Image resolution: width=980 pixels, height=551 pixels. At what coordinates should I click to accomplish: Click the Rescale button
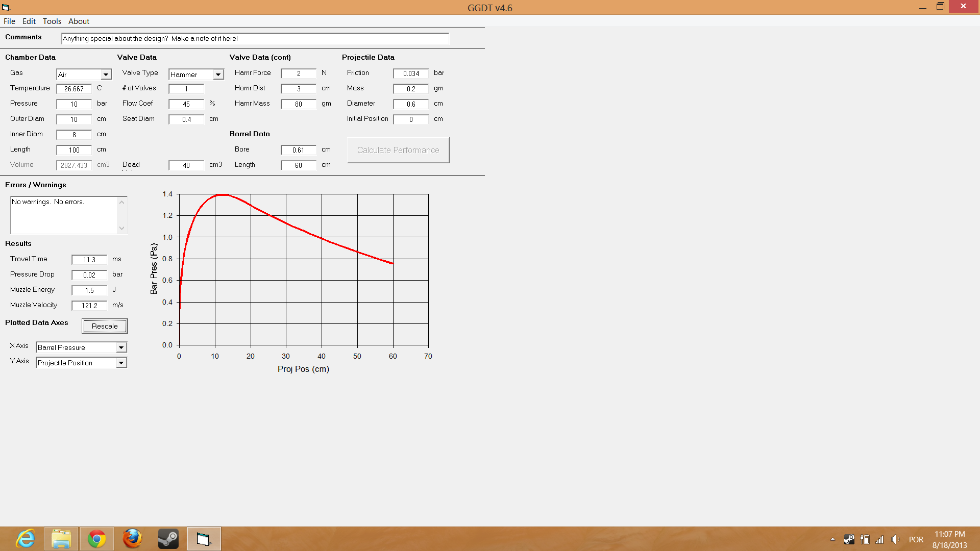(x=105, y=326)
